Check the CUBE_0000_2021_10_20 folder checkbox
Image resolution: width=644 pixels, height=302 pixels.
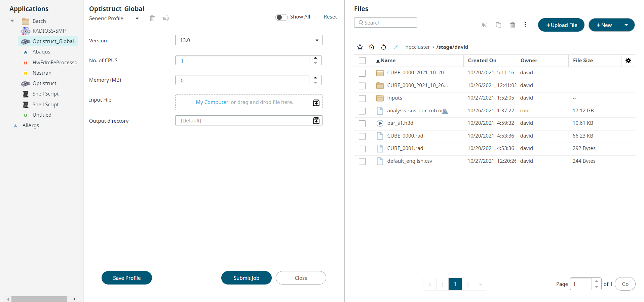pyautogui.click(x=362, y=73)
